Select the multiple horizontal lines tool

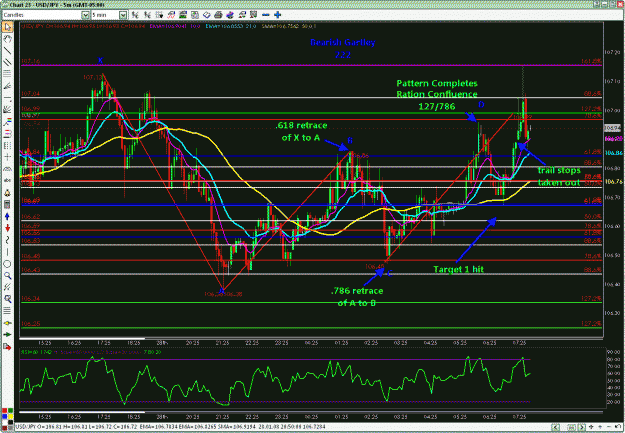pos(8,74)
